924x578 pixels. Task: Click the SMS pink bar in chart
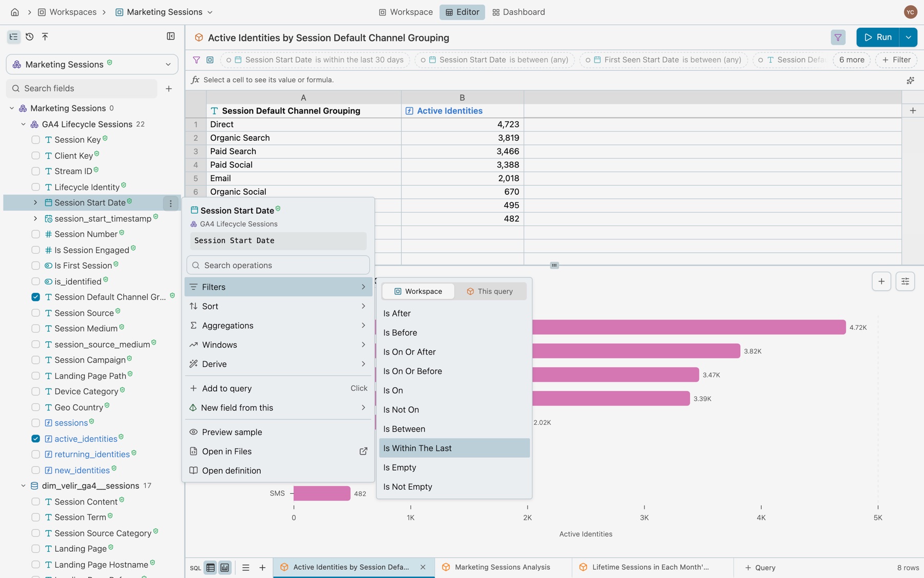coord(322,493)
